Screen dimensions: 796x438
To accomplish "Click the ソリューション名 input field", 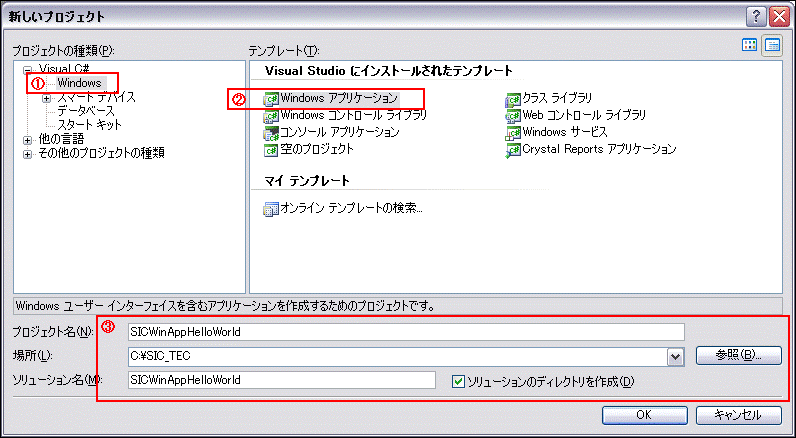I will [282, 380].
